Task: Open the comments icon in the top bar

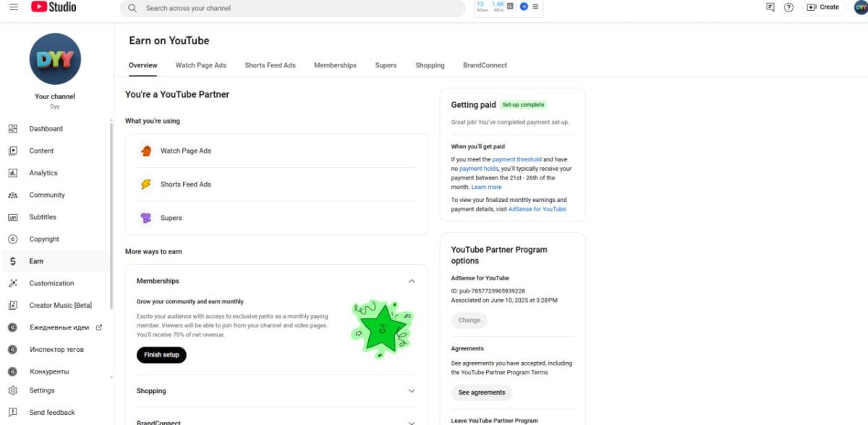Action: point(770,7)
